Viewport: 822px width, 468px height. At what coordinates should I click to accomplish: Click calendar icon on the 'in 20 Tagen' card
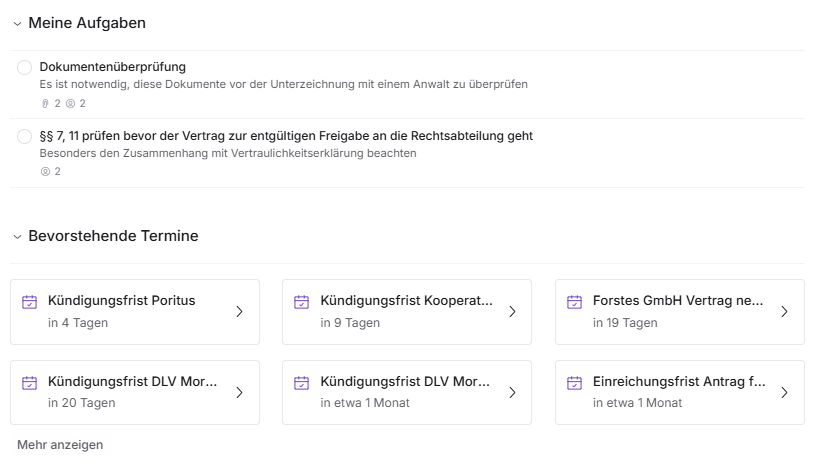[x=30, y=383]
